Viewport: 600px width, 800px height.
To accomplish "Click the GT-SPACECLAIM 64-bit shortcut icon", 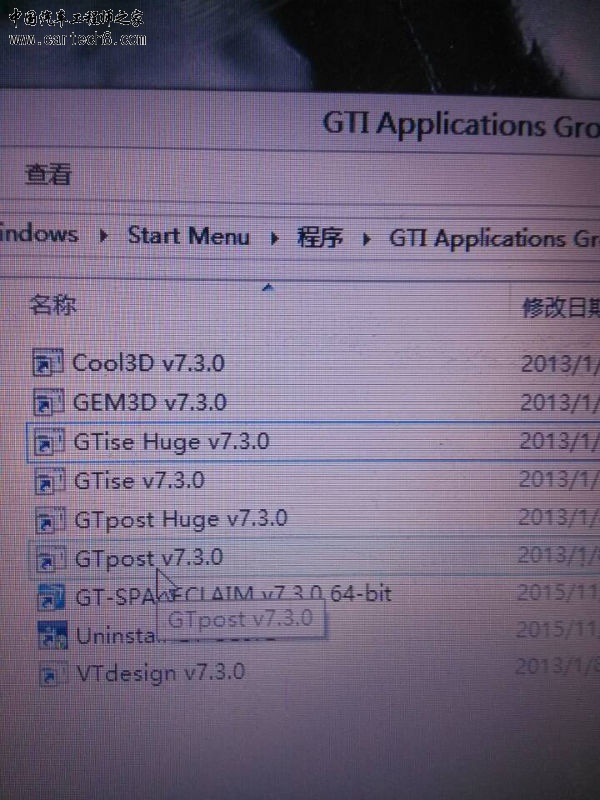I will click(x=52, y=596).
